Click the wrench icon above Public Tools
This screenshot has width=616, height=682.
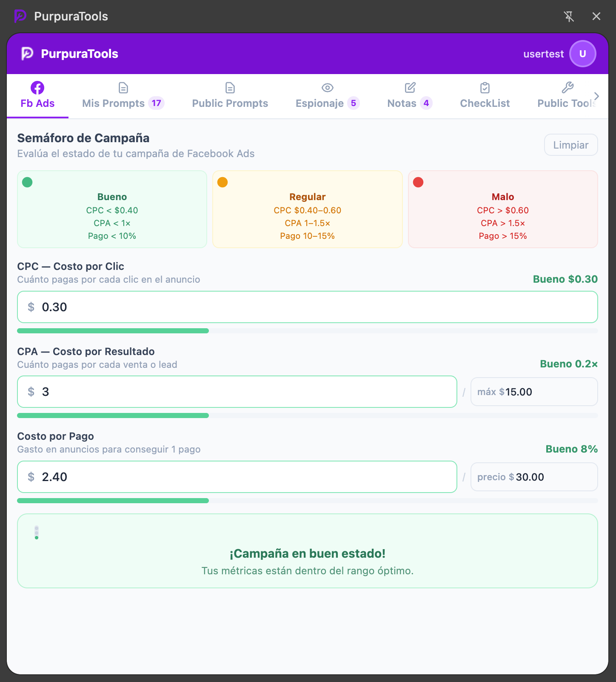pyautogui.click(x=568, y=88)
